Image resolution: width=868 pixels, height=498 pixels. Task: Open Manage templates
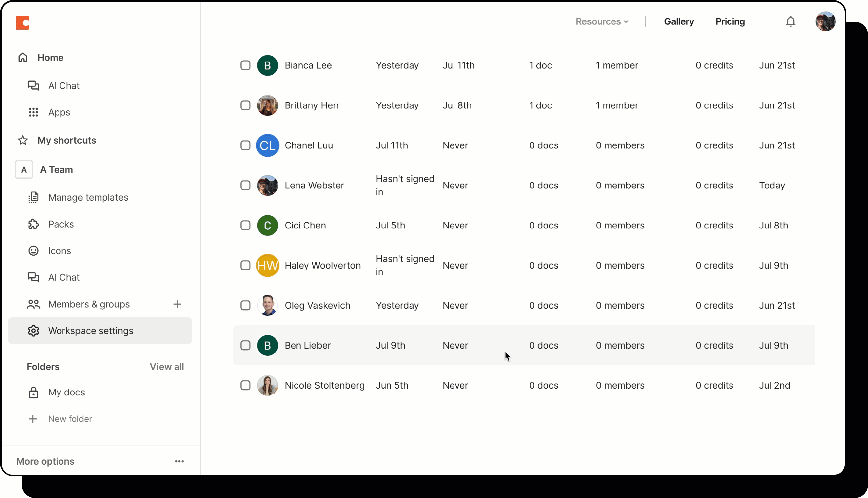click(88, 197)
